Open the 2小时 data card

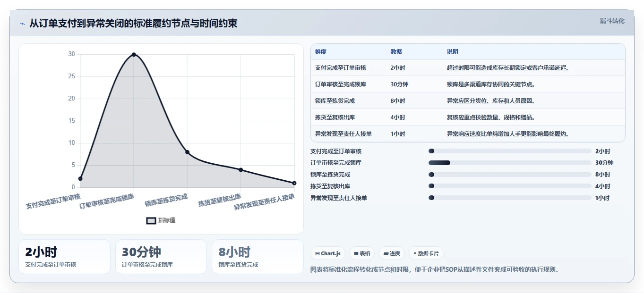(x=64, y=257)
